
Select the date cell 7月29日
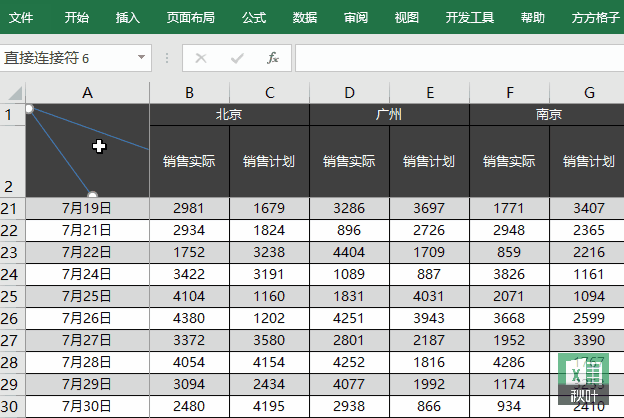[88, 384]
